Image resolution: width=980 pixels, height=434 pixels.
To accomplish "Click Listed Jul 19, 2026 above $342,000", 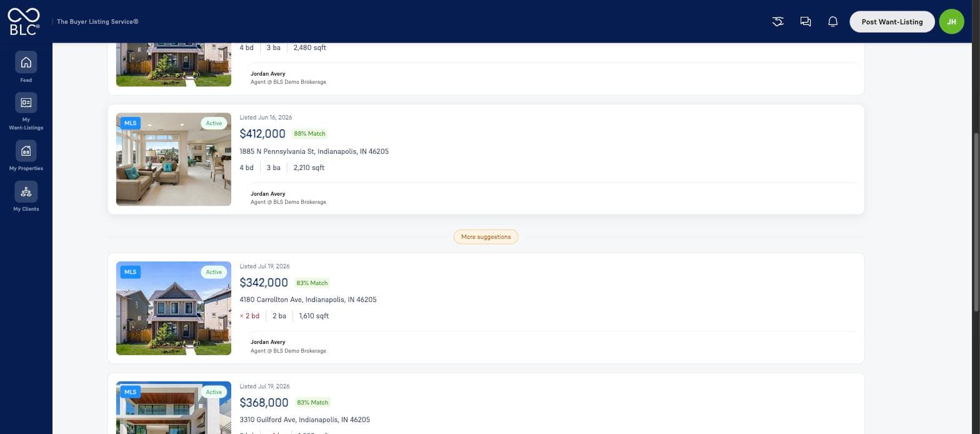I will (x=264, y=266).
